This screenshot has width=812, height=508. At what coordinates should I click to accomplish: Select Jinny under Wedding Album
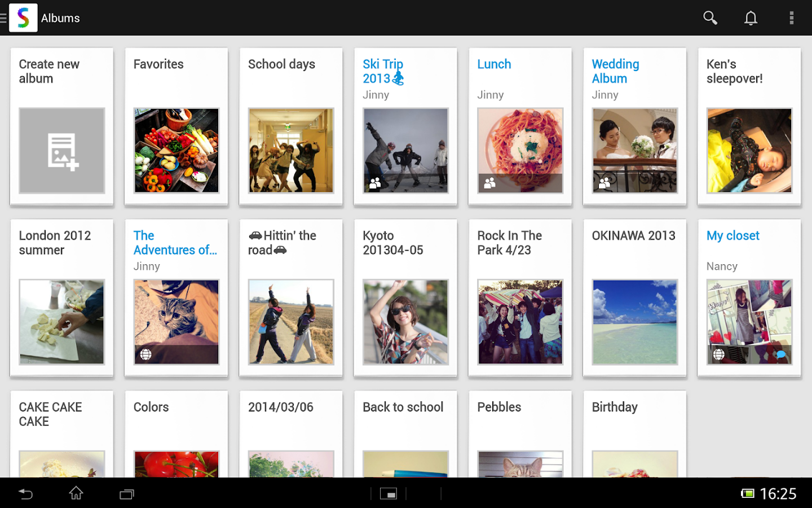tap(605, 95)
